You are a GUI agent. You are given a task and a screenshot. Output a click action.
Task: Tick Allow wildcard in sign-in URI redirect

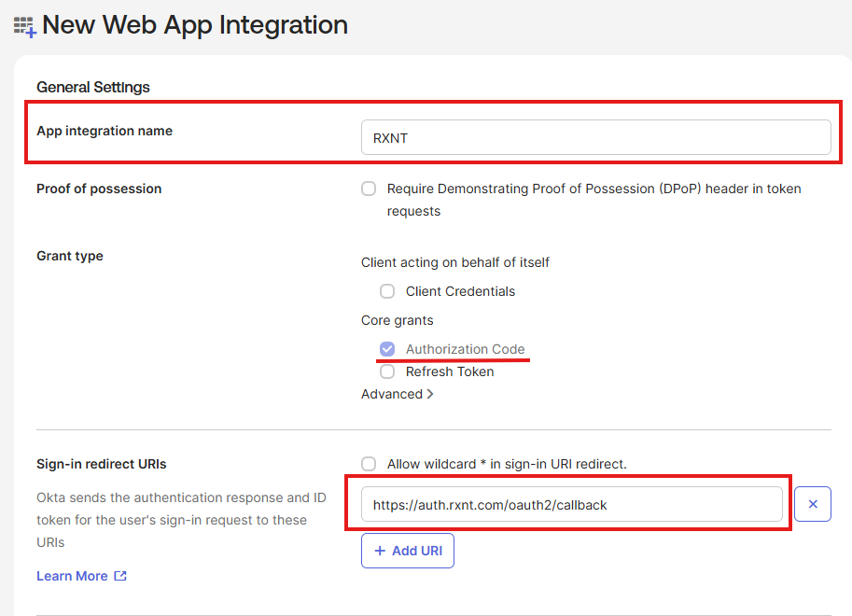coord(369,464)
